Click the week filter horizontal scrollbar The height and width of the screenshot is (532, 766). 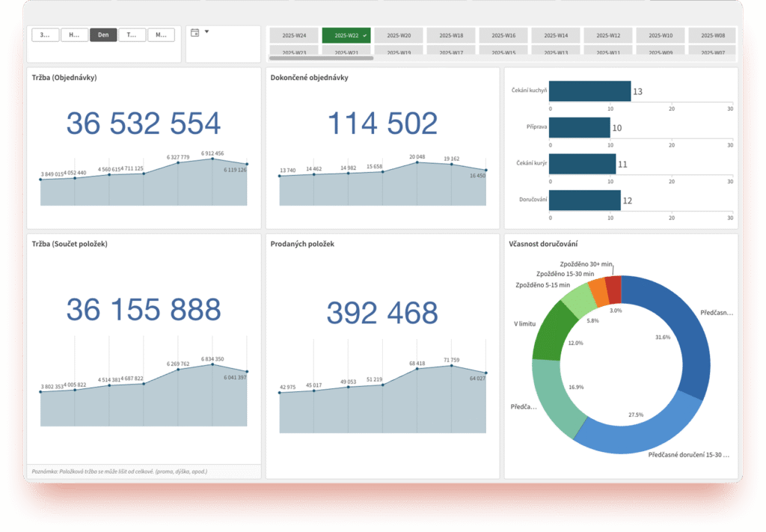[321, 58]
